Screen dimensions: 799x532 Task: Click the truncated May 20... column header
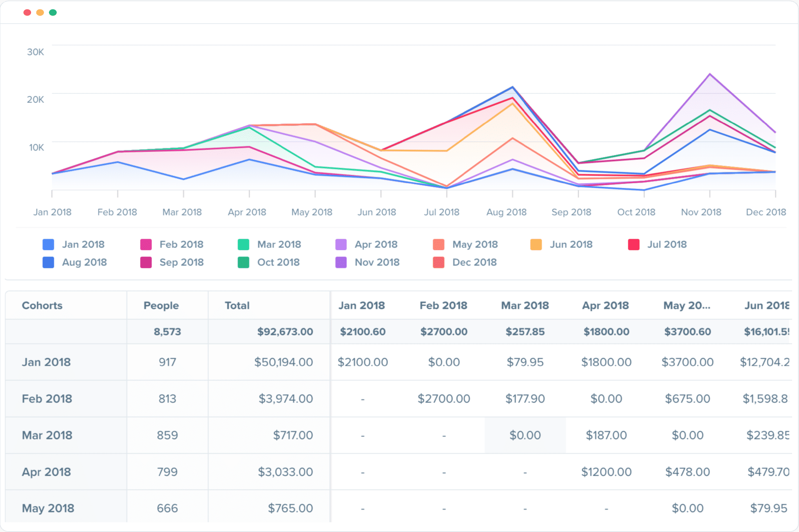point(688,305)
